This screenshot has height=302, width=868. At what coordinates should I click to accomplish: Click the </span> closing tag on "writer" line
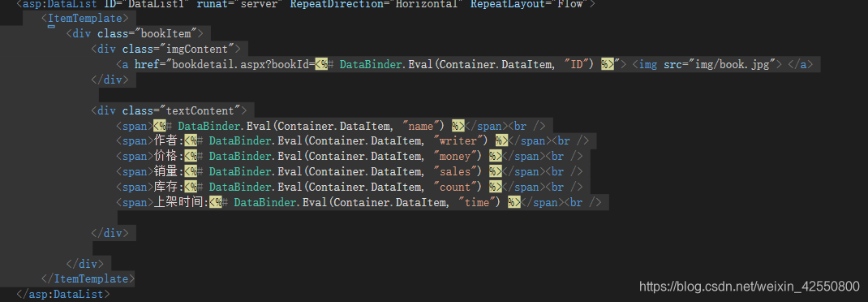530,140
